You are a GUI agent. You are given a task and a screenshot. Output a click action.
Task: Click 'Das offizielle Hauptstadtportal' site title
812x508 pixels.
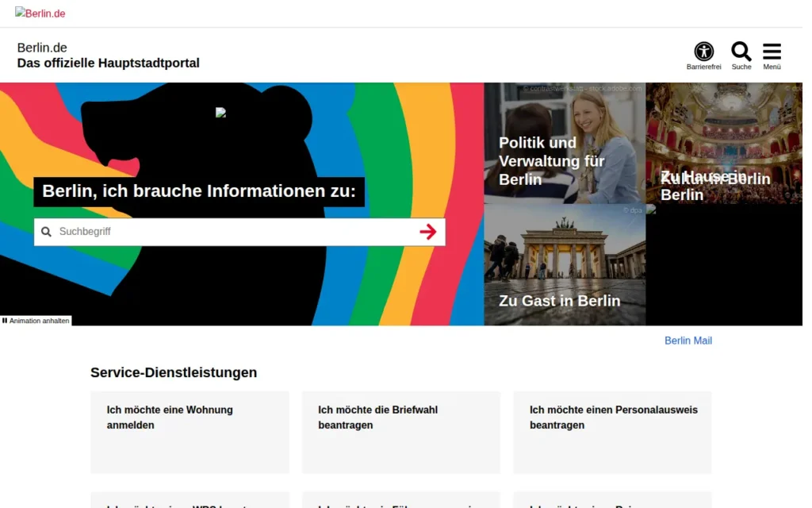point(108,63)
